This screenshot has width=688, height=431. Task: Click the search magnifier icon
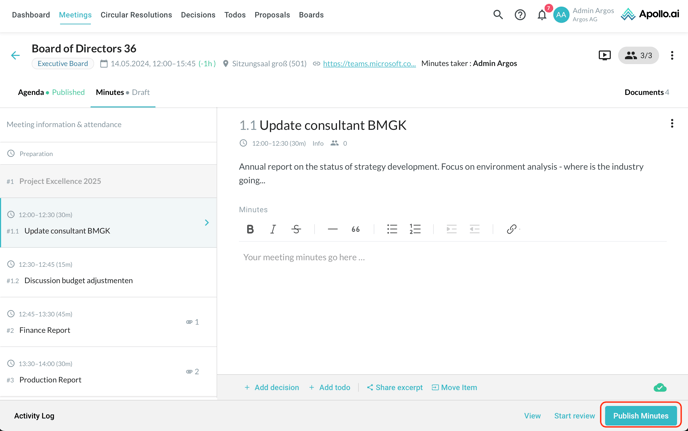click(498, 15)
